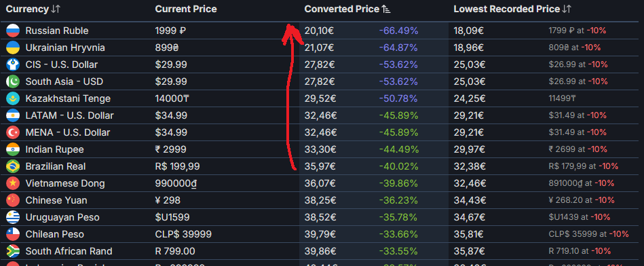The image size is (644, 266).
Task: Select Uruguayan Peso currency name
Action: [62, 217]
